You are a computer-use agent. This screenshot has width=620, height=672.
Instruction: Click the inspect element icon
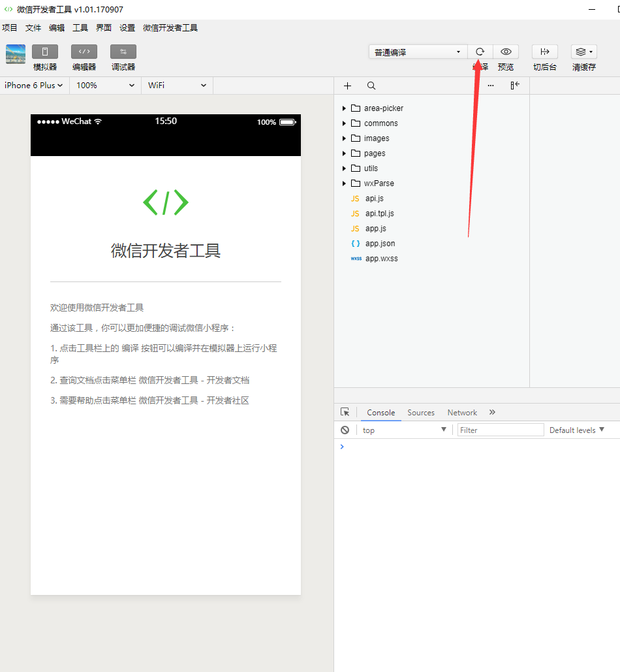pos(345,412)
